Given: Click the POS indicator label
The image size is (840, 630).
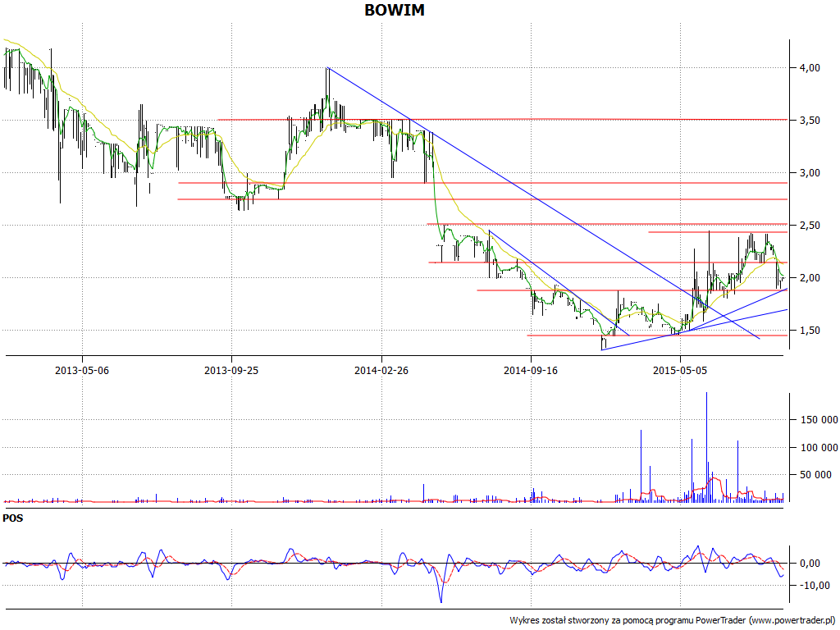Looking at the screenshot, I should 13,518.
